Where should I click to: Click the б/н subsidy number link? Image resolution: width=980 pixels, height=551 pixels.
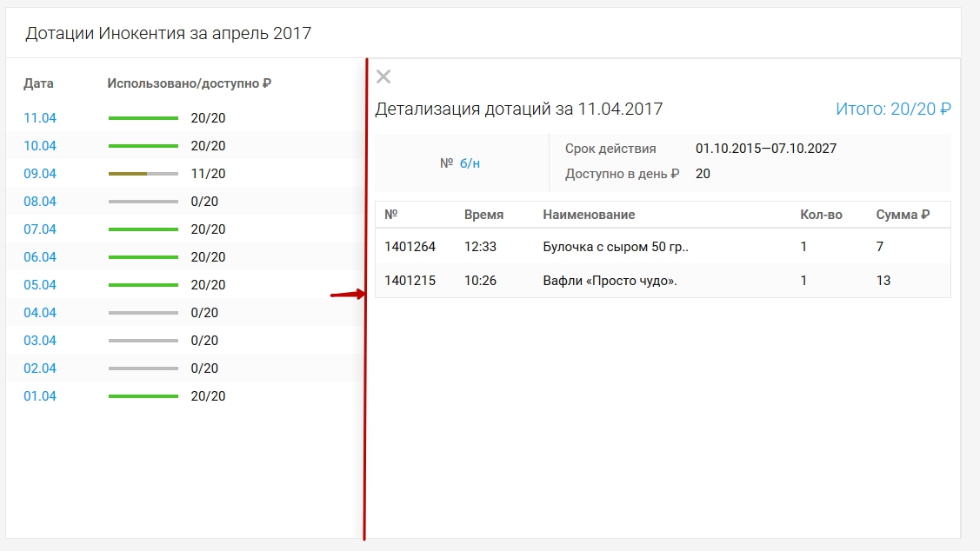(470, 163)
